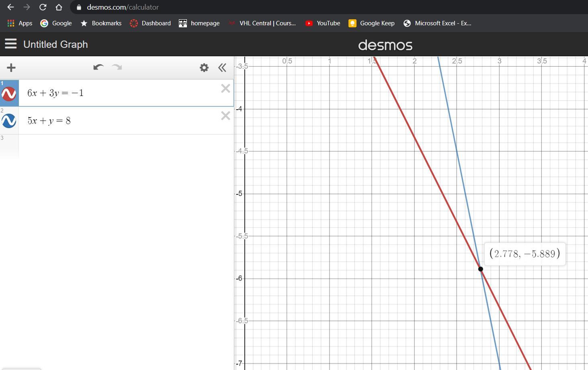
Task: Open the Google Keep bookmark
Action: tap(371, 23)
